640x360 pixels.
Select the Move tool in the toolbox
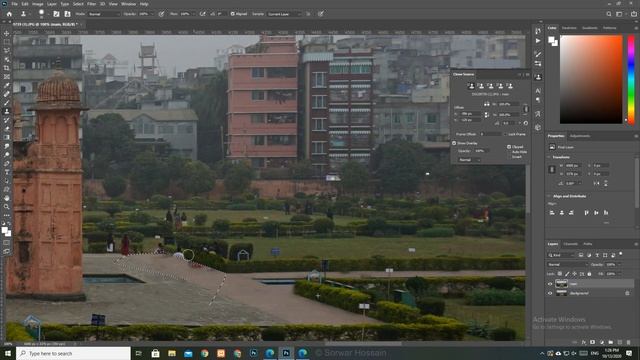coord(6,33)
